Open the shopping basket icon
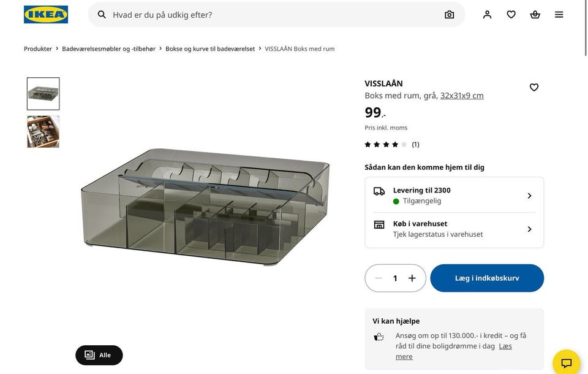Screen dimensions: 588x374 (x=535, y=15)
